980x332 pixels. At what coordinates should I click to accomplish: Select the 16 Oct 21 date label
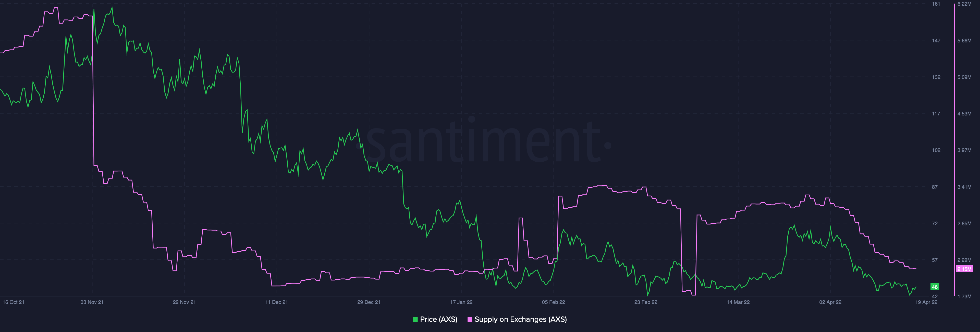point(13,302)
